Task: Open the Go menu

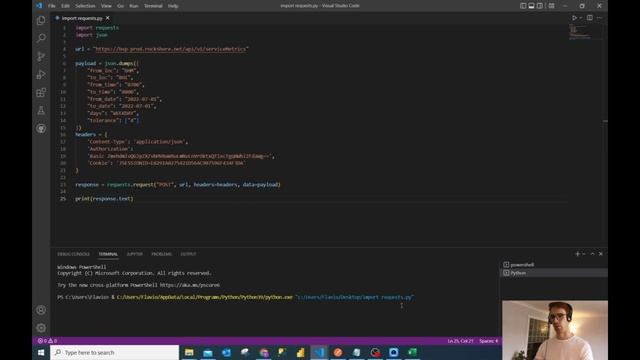Action: (x=120, y=6)
